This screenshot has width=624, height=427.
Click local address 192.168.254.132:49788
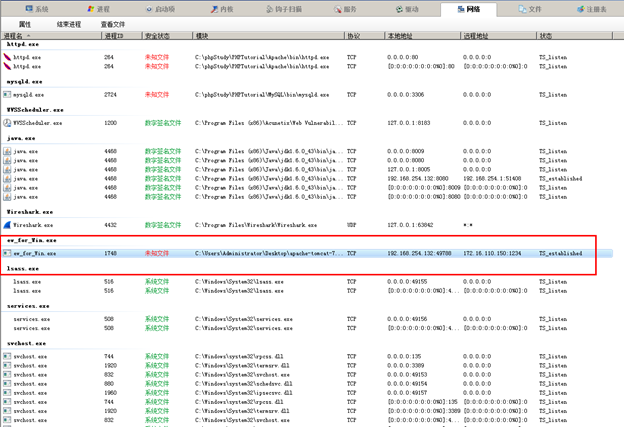(419, 253)
